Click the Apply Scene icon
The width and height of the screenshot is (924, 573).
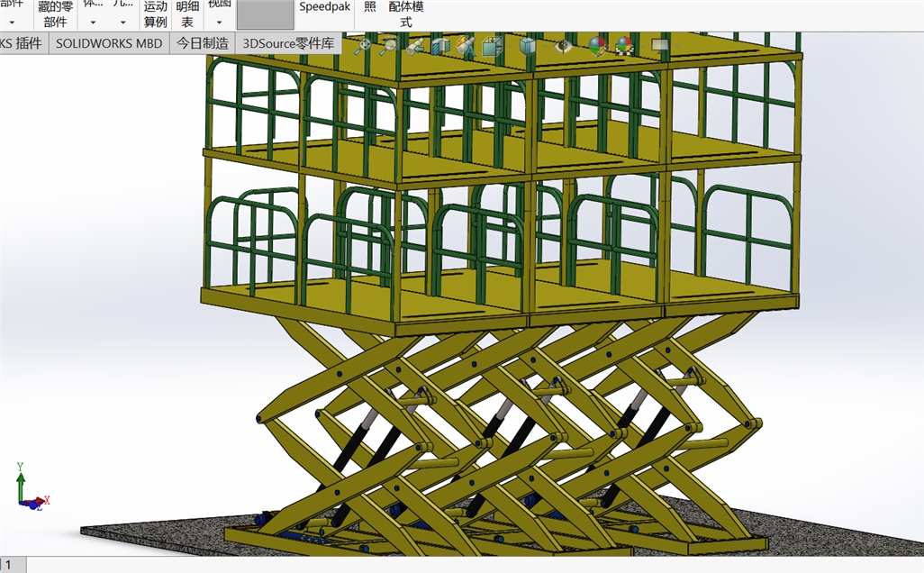point(624,46)
